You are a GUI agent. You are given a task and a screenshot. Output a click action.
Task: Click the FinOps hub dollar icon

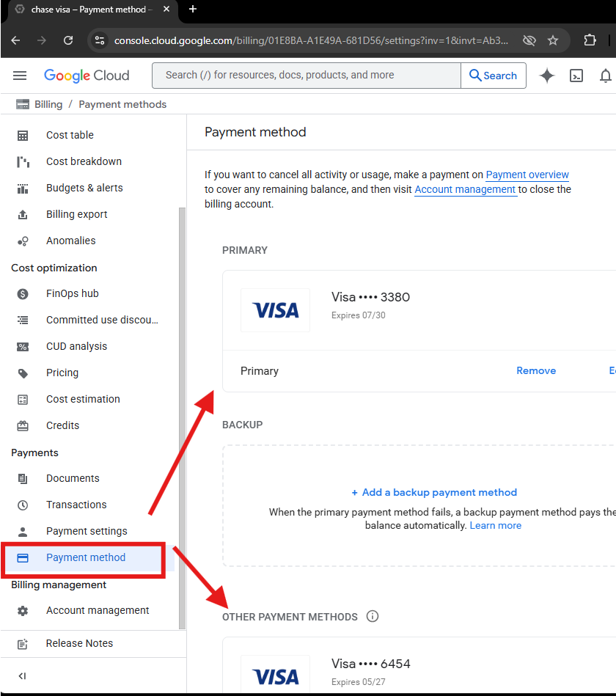(x=23, y=294)
